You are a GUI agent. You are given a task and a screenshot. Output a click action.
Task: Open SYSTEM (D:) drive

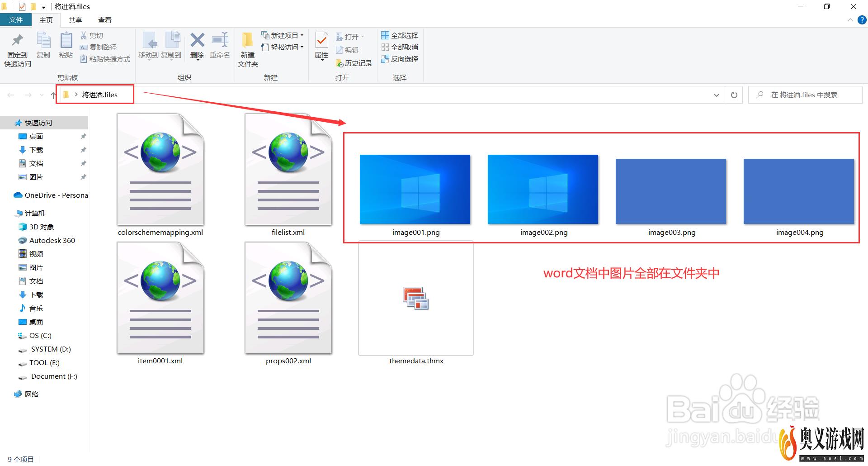pyautogui.click(x=44, y=349)
